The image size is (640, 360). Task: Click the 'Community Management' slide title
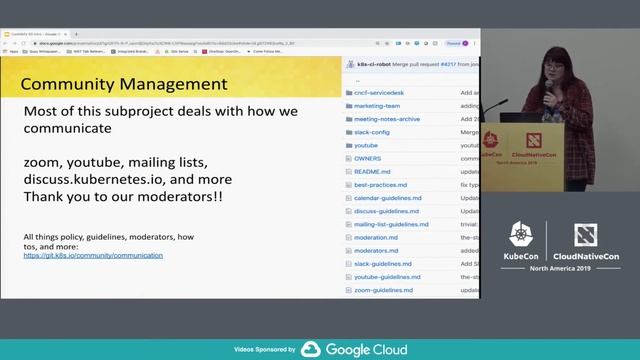coord(124,84)
